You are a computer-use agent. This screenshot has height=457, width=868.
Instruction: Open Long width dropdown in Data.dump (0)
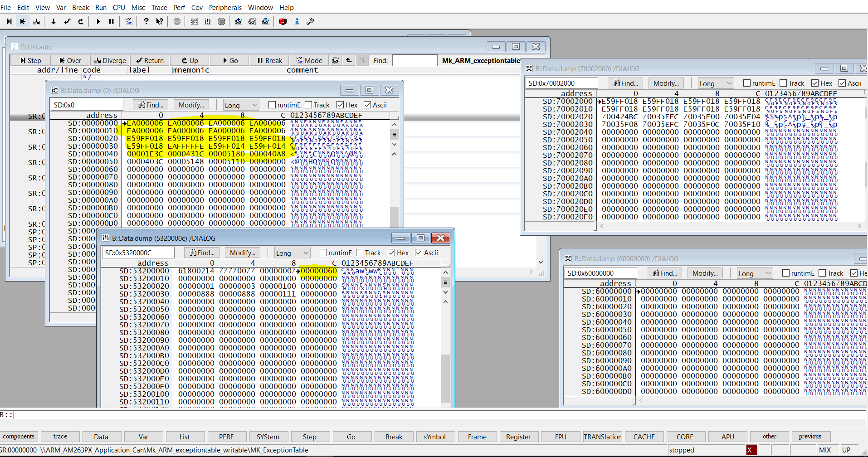click(x=241, y=105)
